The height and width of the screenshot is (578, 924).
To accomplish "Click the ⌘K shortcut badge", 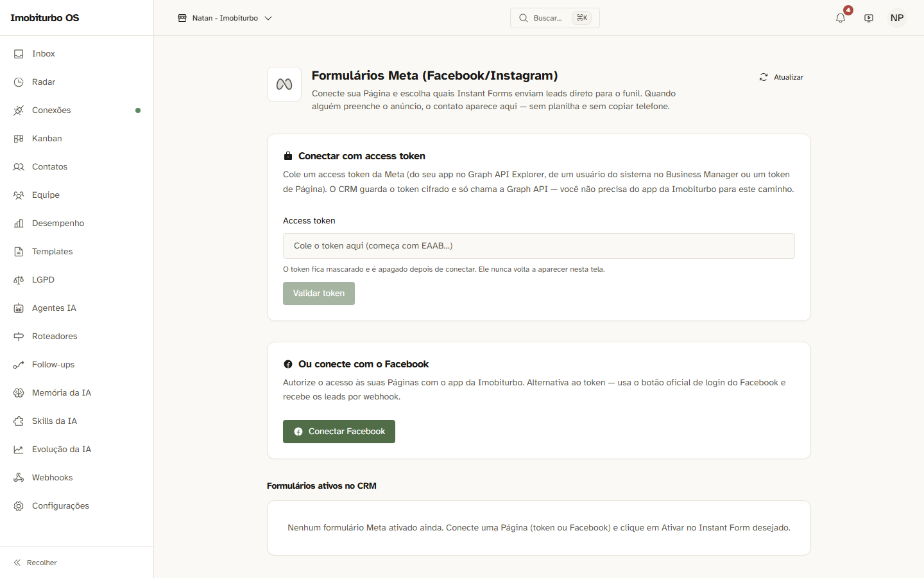I will coord(582,18).
